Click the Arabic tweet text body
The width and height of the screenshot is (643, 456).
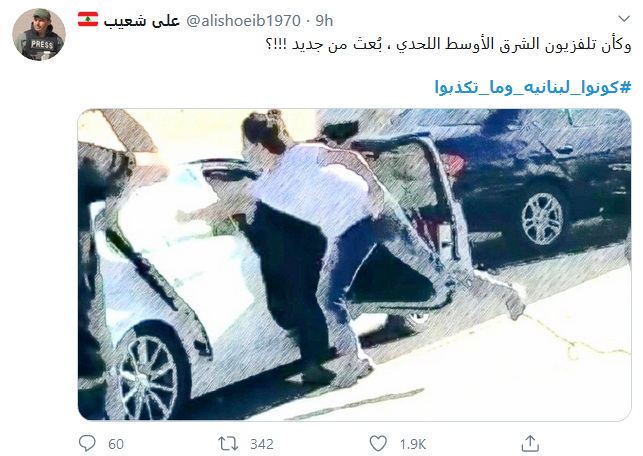[x=448, y=44]
